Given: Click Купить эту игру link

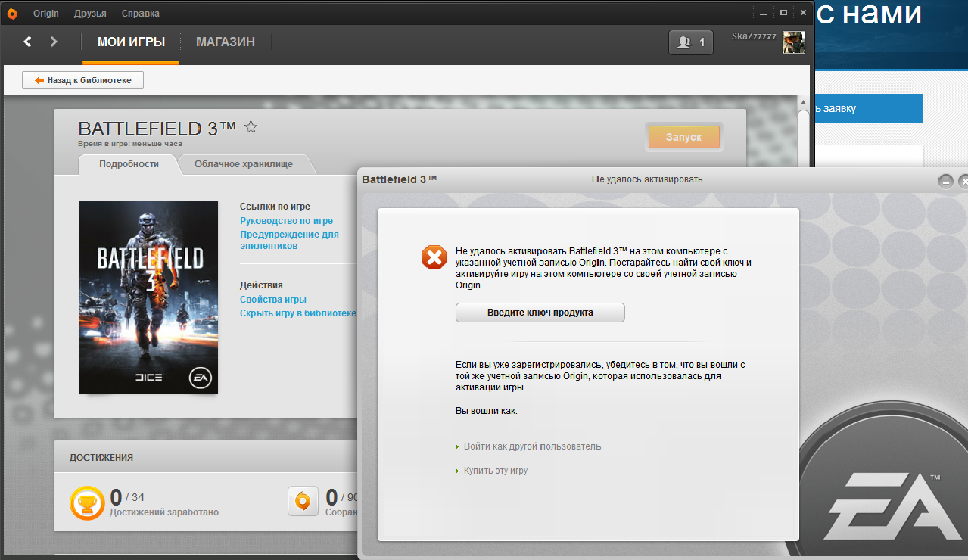Looking at the screenshot, I should pos(496,471).
